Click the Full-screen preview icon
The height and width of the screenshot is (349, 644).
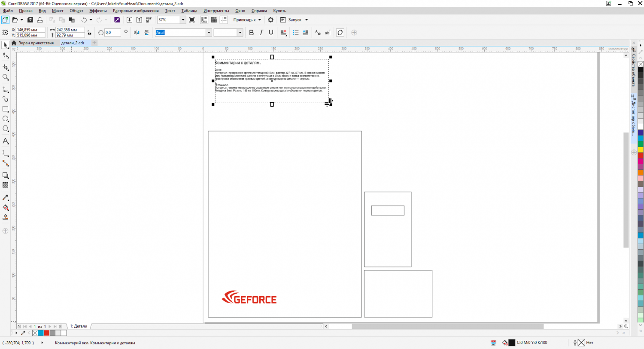click(192, 20)
